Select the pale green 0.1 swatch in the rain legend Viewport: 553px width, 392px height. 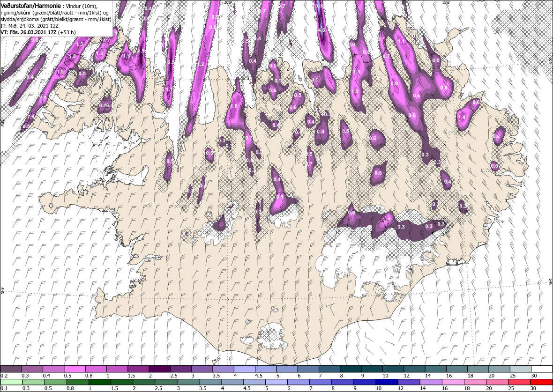12,382
